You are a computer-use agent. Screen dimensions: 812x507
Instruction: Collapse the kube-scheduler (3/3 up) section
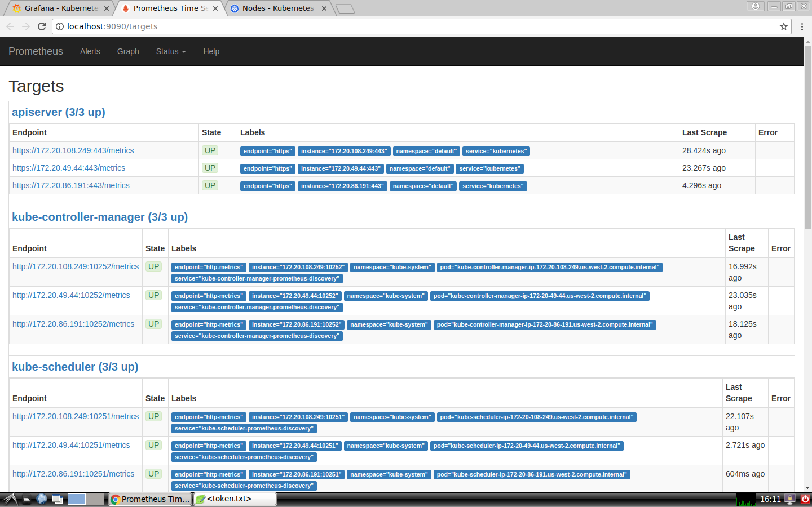[x=75, y=367]
